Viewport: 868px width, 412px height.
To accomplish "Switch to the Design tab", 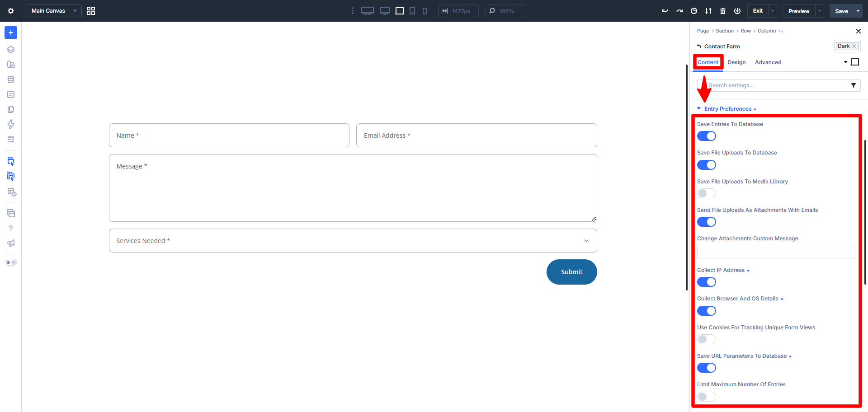I will [x=736, y=62].
